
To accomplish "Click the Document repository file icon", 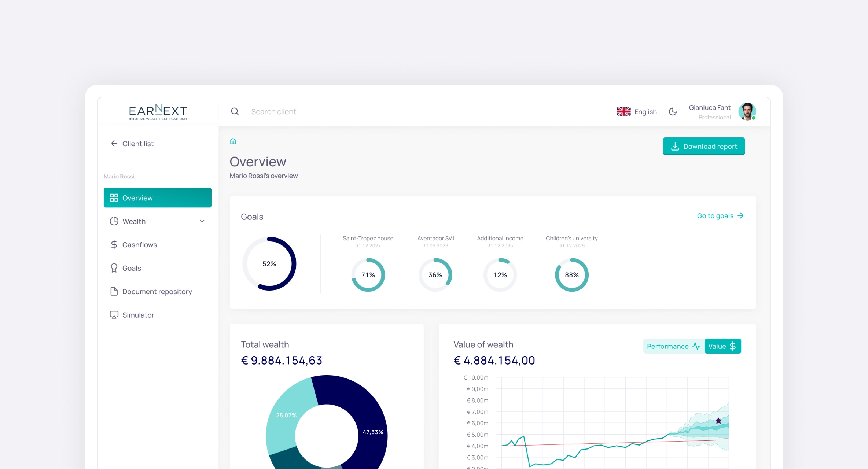I will click(114, 292).
